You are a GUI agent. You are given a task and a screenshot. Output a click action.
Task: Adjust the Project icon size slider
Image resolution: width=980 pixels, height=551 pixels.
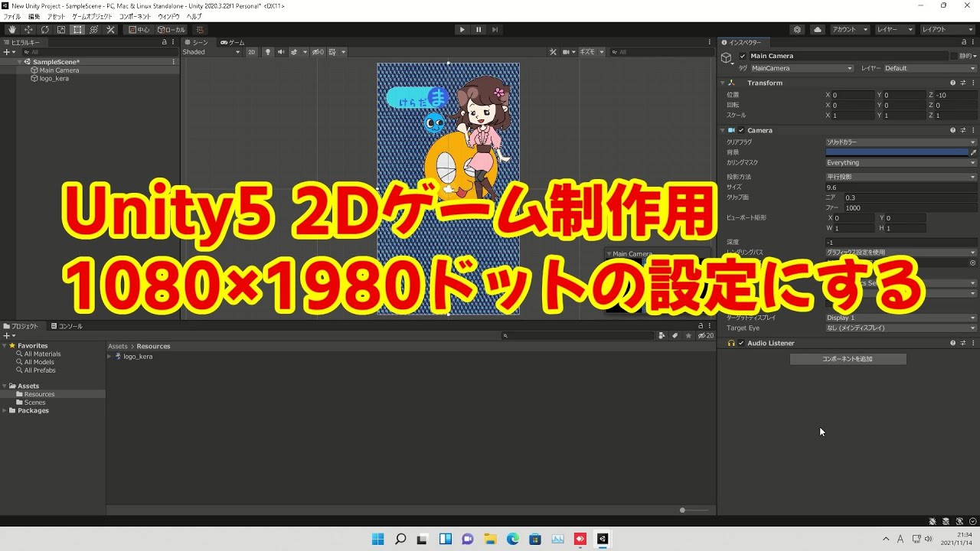point(694,510)
